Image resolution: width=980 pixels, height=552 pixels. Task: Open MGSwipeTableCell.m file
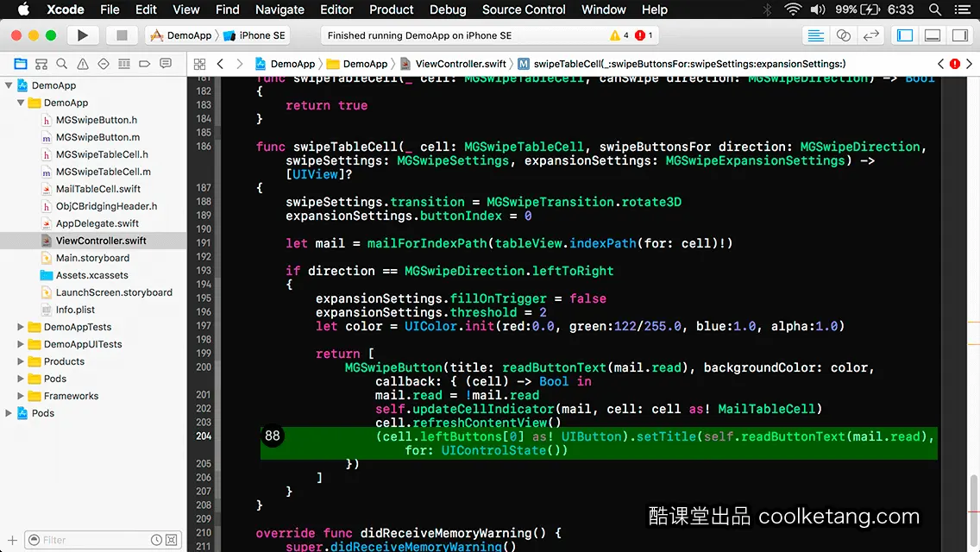pyautogui.click(x=104, y=172)
